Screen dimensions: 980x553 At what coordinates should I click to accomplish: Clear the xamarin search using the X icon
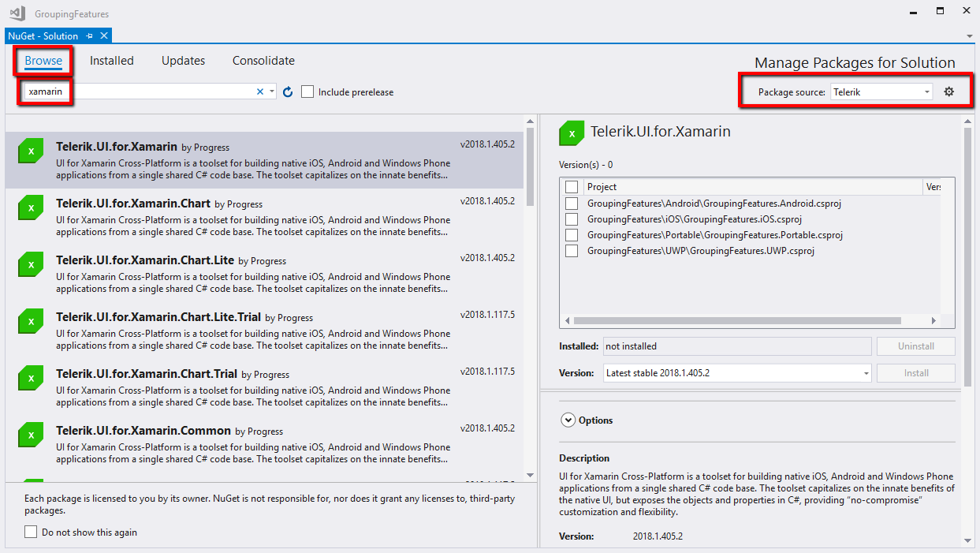[x=259, y=92]
